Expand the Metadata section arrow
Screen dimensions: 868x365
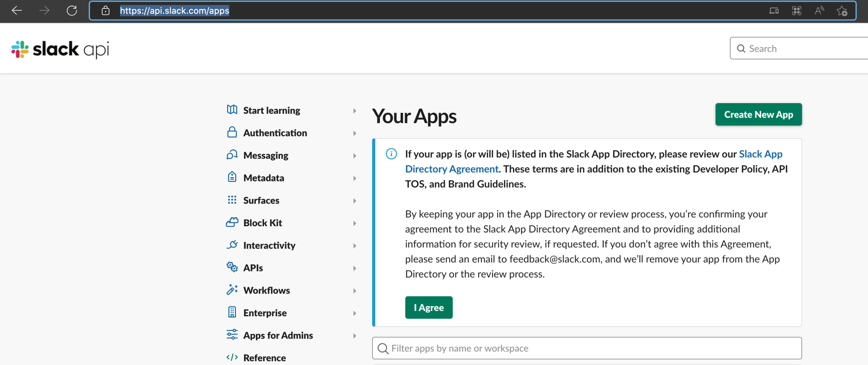pos(354,178)
